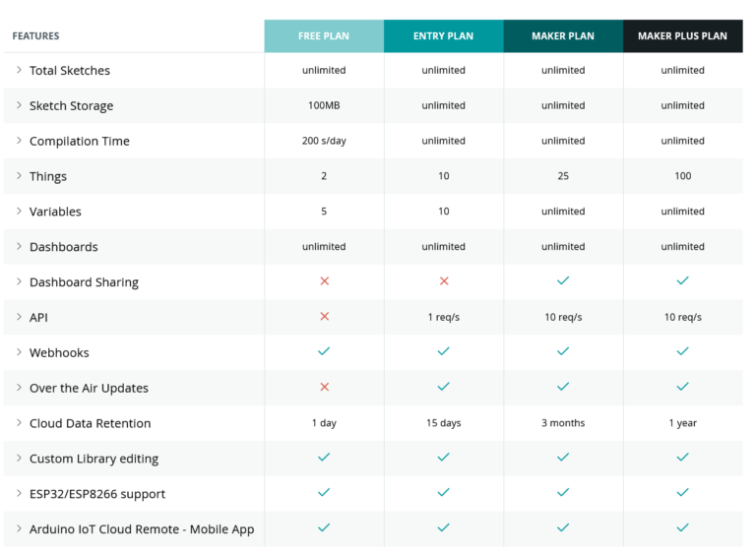Viewport: 756px width, 555px height.
Task: Click checkmark for Maker Plan Dashboard Sharing
Action: 563,281
